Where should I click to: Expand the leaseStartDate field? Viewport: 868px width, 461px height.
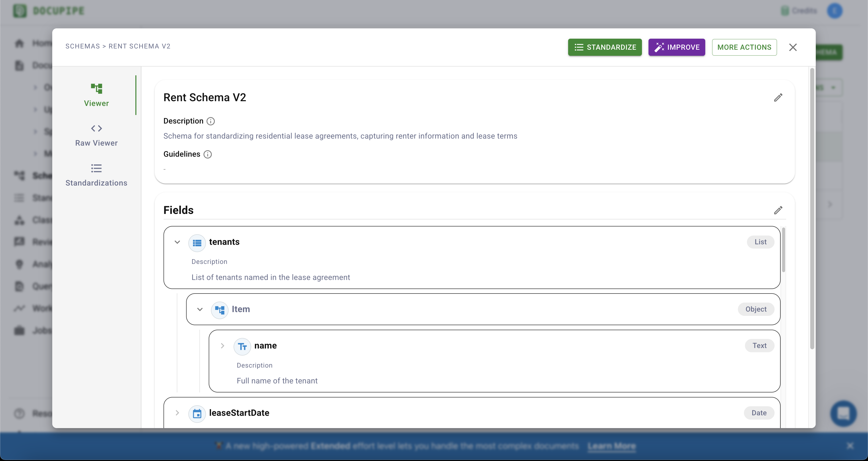(x=177, y=413)
